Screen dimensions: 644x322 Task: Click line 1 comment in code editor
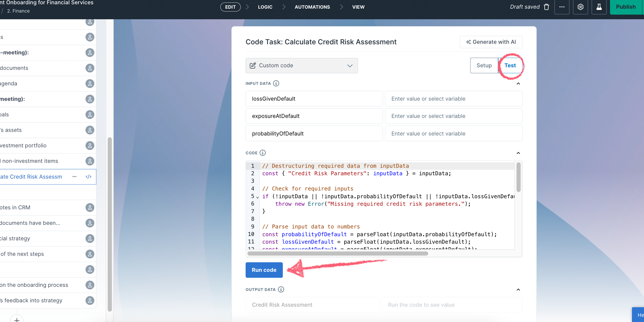click(335, 166)
